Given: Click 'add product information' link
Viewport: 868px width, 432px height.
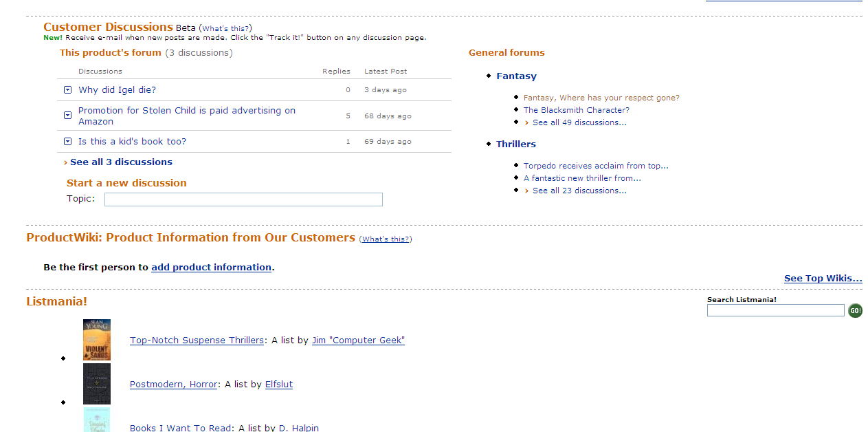Looking at the screenshot, I should (212, 268).
